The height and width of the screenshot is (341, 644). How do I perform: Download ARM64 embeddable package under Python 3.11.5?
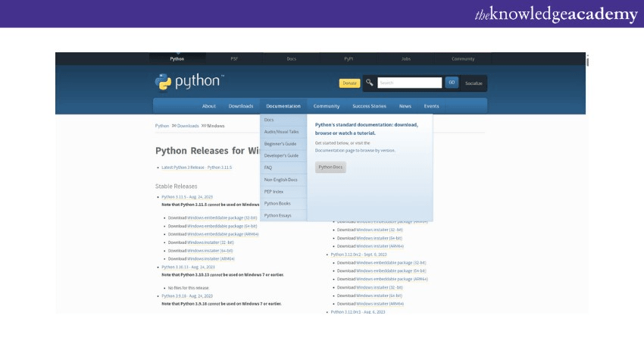[x=223, y=234]
